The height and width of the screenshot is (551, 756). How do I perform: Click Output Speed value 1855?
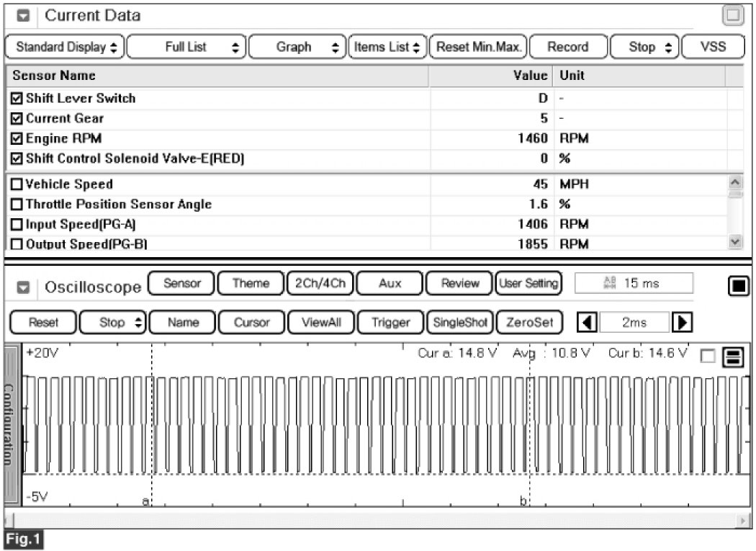pyautogui.click(x=533, y=244)
